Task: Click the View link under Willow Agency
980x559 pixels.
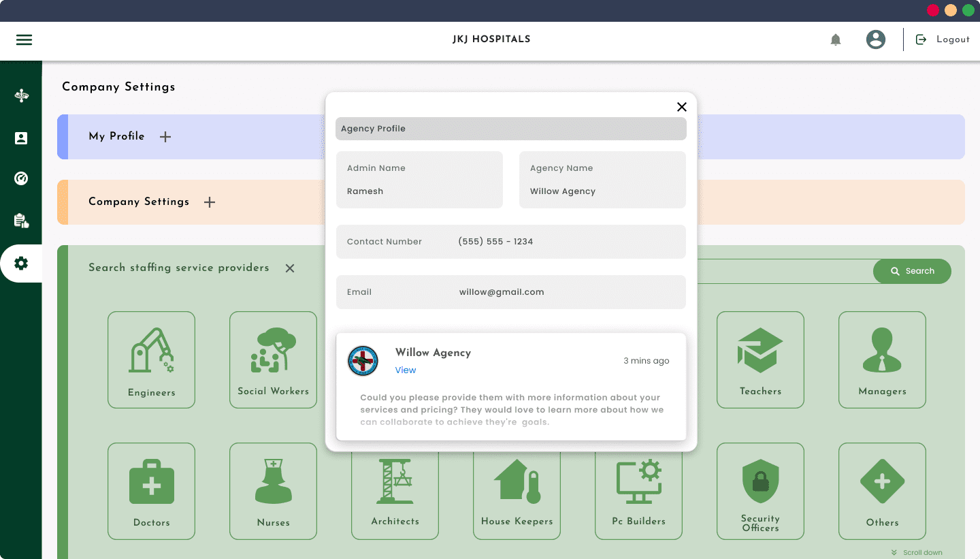Action: 406,370
